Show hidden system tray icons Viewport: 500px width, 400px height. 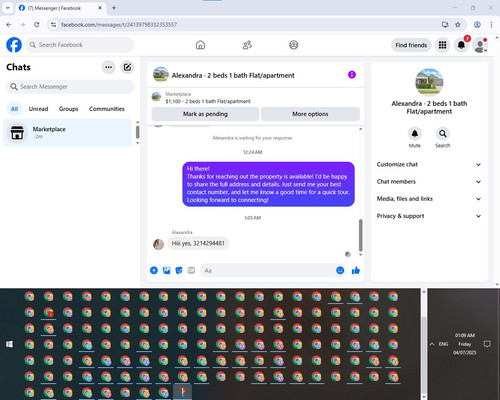tap(432, 344)
